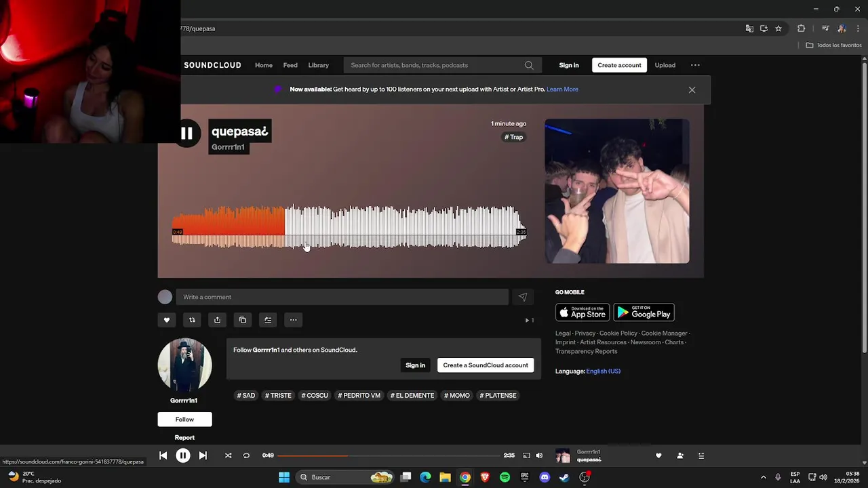Viewport: 868px width, 488px height.
Task: Get it on Google Play badge
Action: [644, 312]
